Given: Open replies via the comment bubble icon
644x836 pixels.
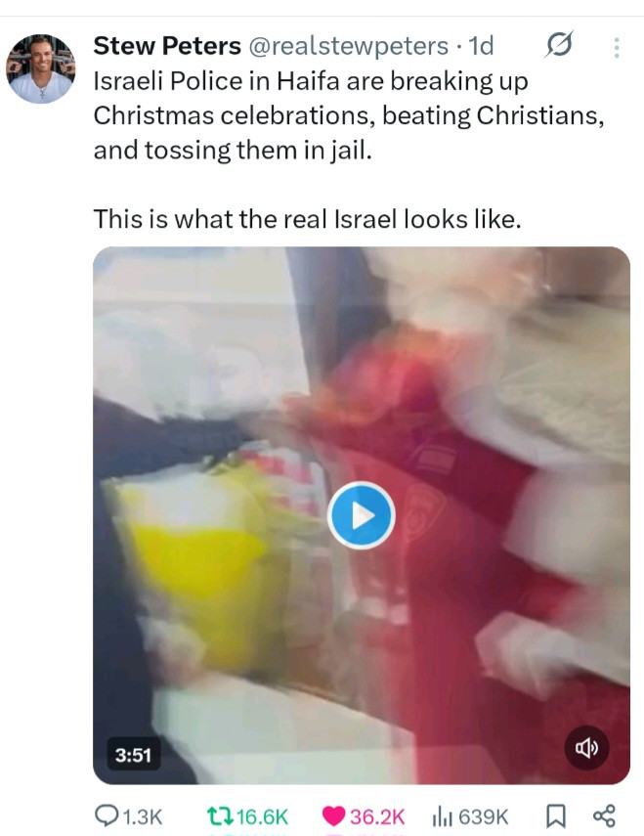Looking at the screenshot, I should click(x=107, y=815).
